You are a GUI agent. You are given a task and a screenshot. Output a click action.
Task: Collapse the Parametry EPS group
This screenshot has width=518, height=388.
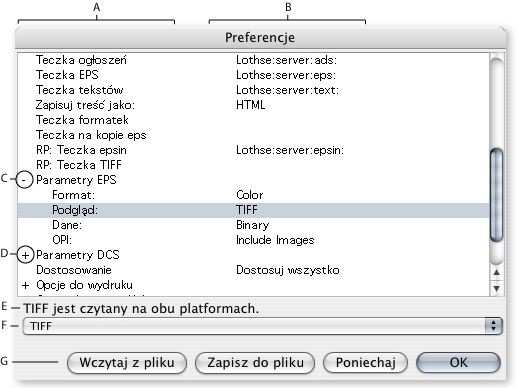tap(25, 180)
